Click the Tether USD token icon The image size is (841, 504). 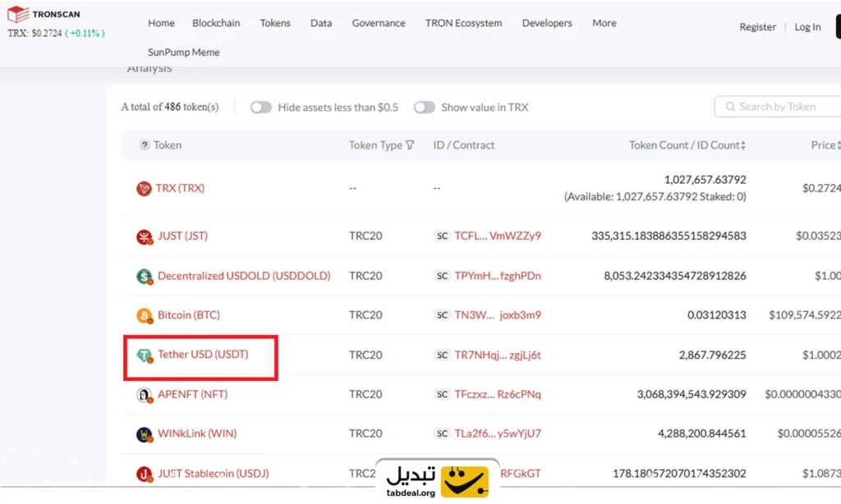pyautogui.click(x=144, y=355)
